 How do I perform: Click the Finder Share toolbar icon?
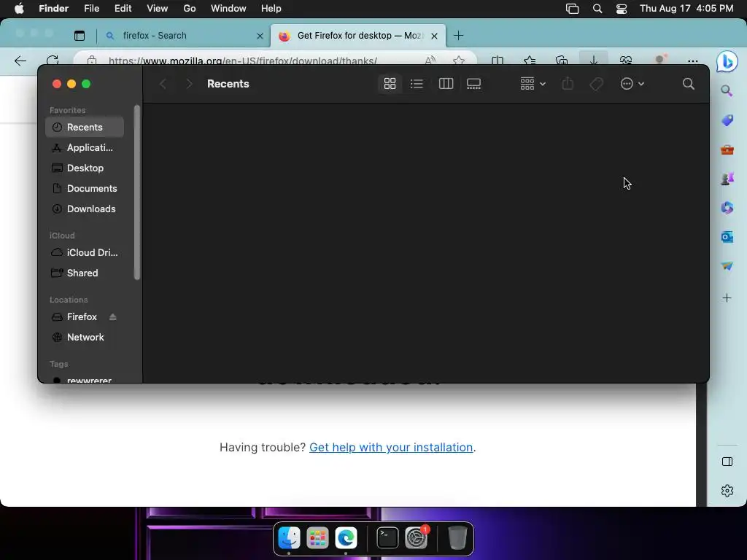click(568, 84)
